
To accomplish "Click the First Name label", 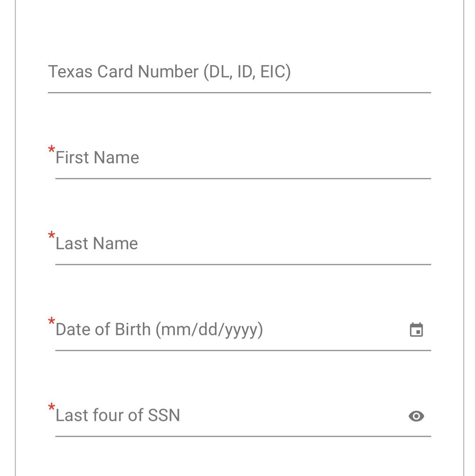I will click(97, 157).
